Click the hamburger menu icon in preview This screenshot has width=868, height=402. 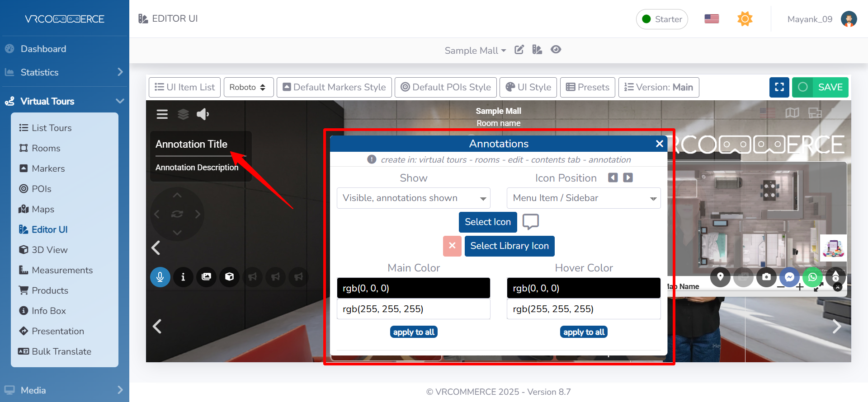click(162, 114)
